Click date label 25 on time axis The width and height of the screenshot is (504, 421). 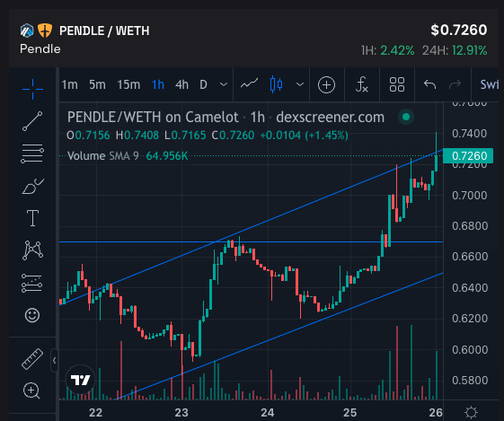pyautogui.click(x=349, y=412)
